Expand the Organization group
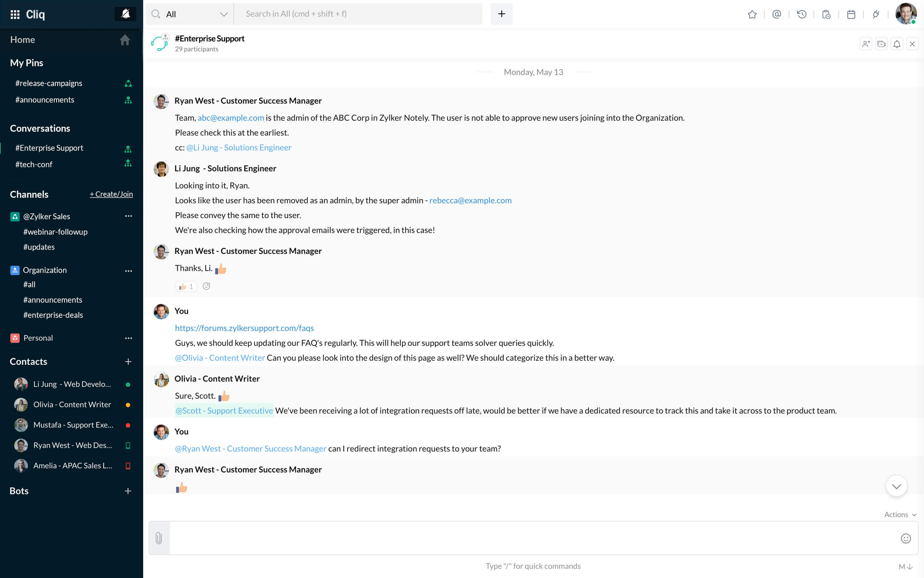This screenshot has height=578, width=924. tap(45, 270)
